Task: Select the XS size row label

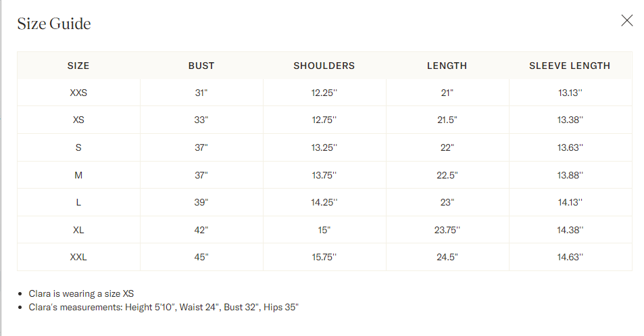Action: point(78,120)
